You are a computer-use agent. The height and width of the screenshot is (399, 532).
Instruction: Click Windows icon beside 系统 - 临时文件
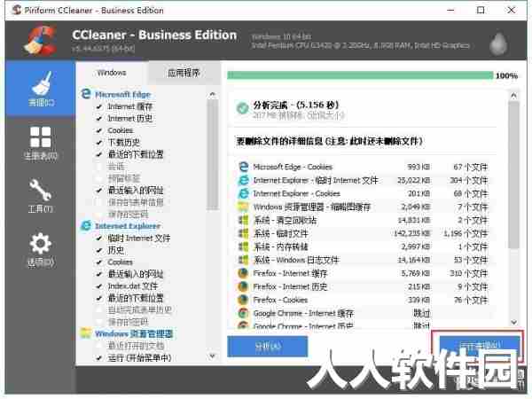point(243,233)
